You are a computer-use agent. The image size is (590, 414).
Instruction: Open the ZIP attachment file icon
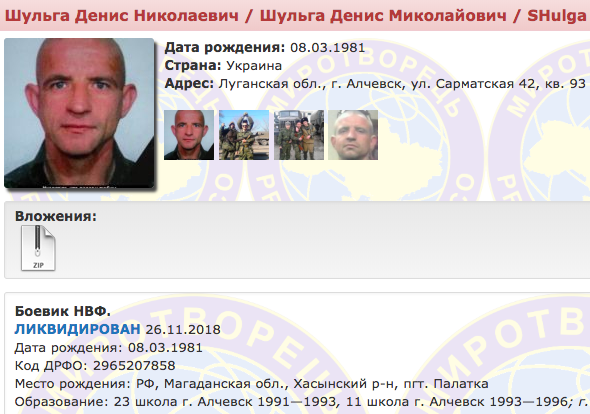(x=38, y=248)
